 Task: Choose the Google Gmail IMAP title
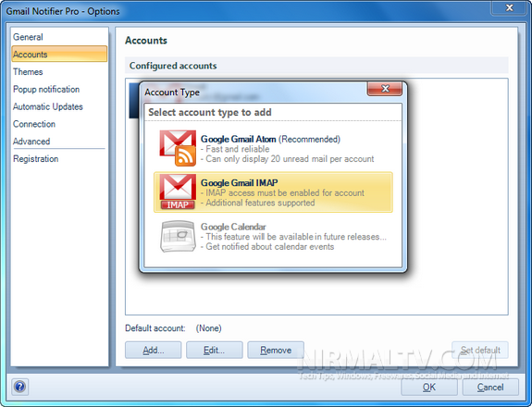(x=240, y=183)
